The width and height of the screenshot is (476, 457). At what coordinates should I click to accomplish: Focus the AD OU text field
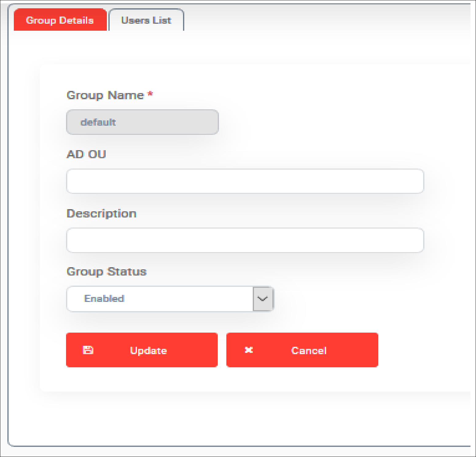pos(245,181)
